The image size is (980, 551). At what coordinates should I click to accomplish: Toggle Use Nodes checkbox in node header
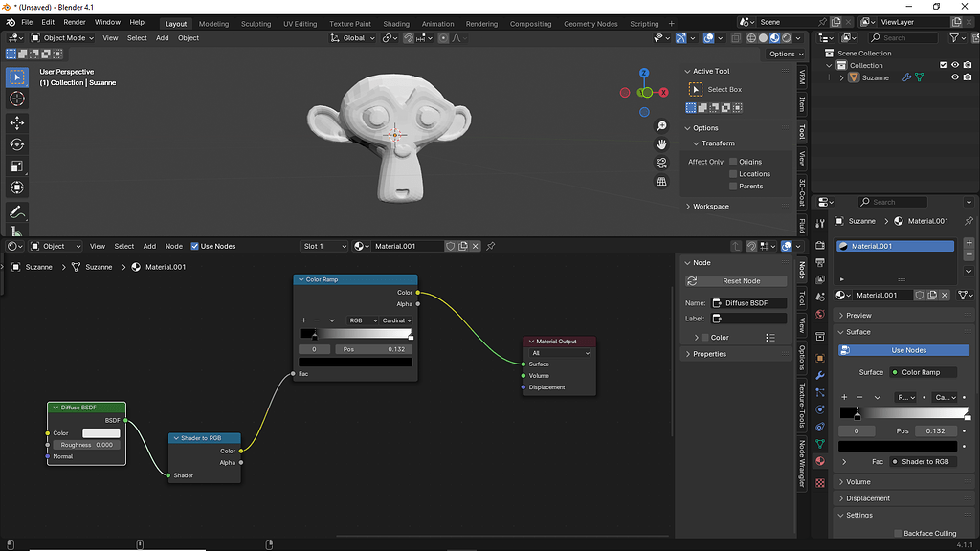tap(194, 246)
